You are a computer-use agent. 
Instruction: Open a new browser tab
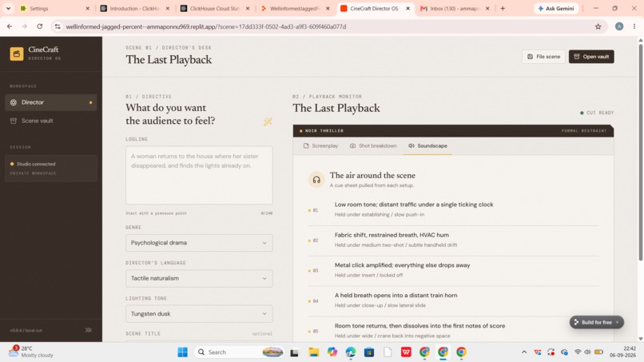503,8
